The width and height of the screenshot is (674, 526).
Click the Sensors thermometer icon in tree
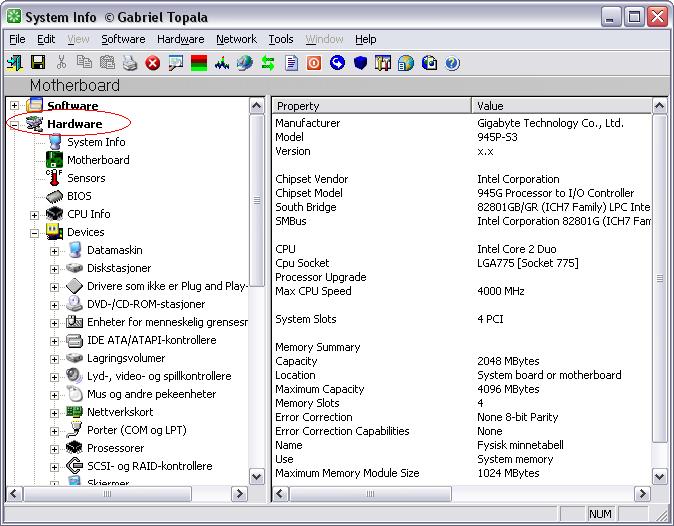[53, 178]
